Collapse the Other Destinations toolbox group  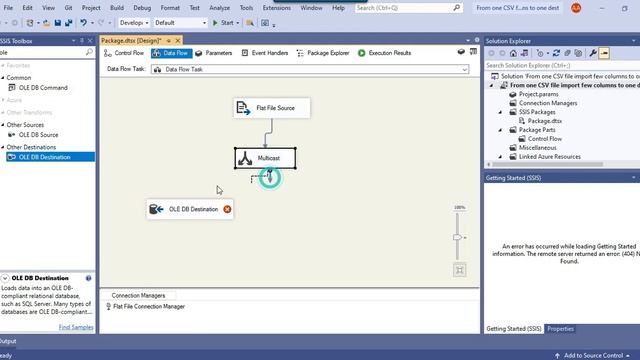[3, 147]
